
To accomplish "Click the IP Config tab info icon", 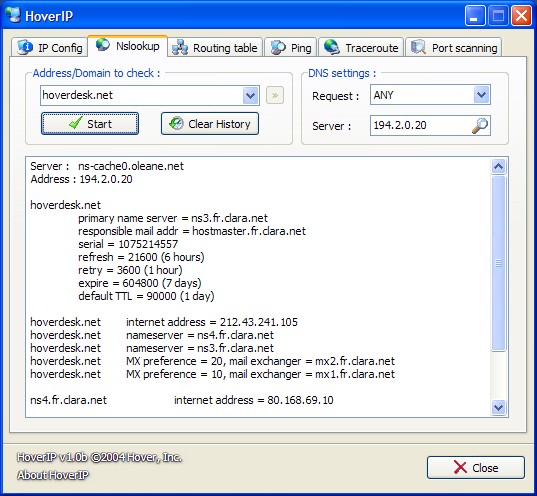I will point(25,47).
